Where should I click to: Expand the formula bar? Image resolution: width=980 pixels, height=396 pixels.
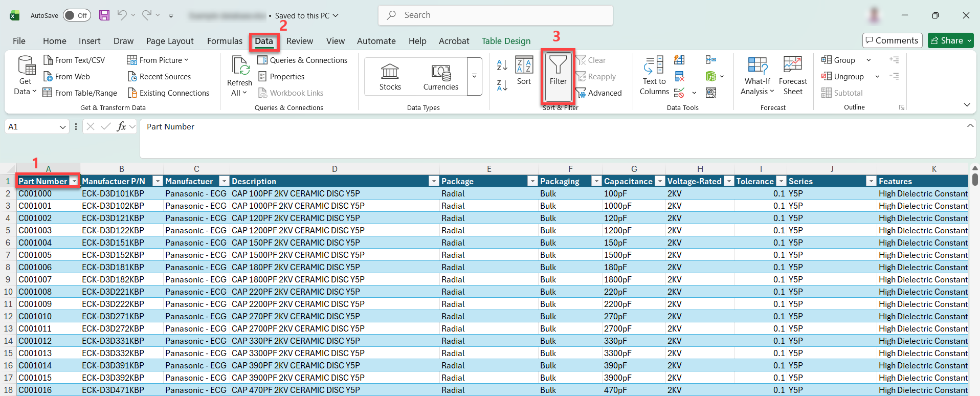pyautogui.click(x=970, y=125)
